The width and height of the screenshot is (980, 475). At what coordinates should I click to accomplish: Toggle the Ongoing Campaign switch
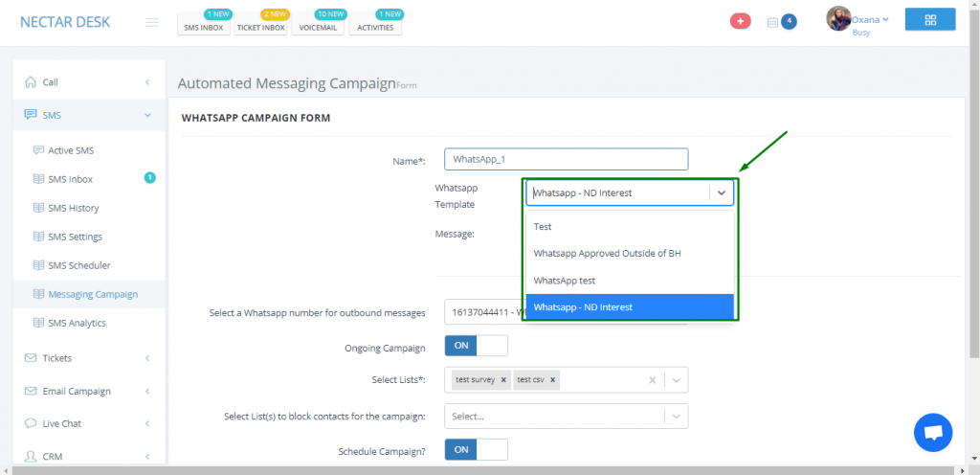[476, 346]
